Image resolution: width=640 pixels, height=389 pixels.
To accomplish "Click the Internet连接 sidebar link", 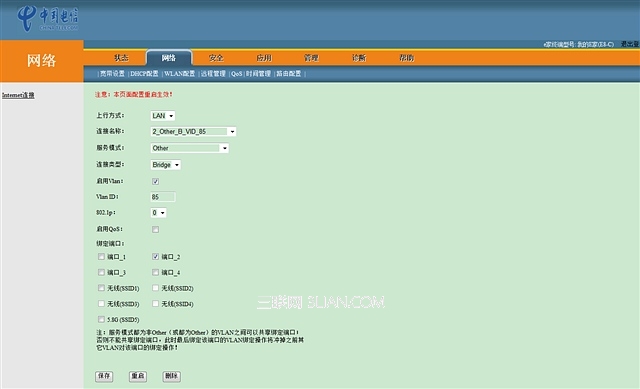I will tap(18, 95).
